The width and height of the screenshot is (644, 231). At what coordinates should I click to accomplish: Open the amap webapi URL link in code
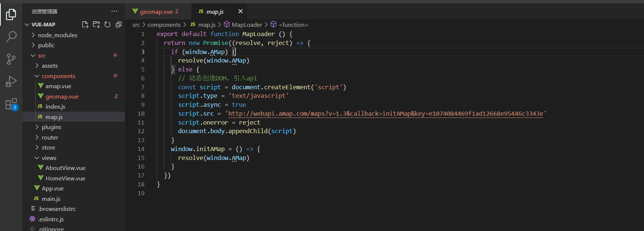pos(385,113)
